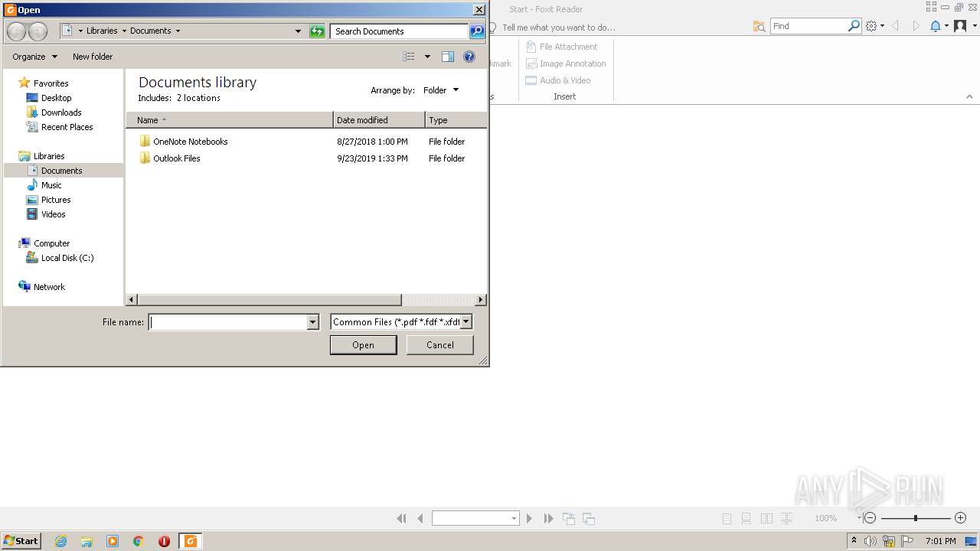Select Network in the navigation pane

49,287
